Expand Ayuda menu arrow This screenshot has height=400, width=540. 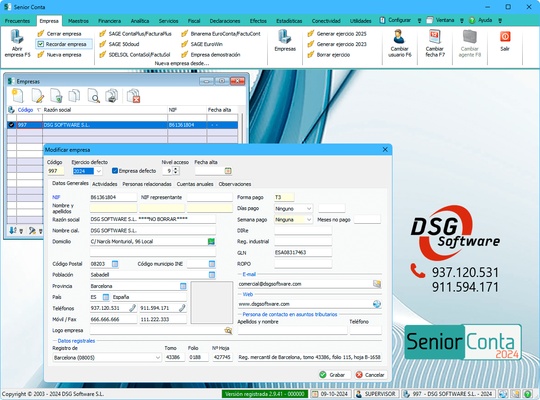tap(500, 21)
